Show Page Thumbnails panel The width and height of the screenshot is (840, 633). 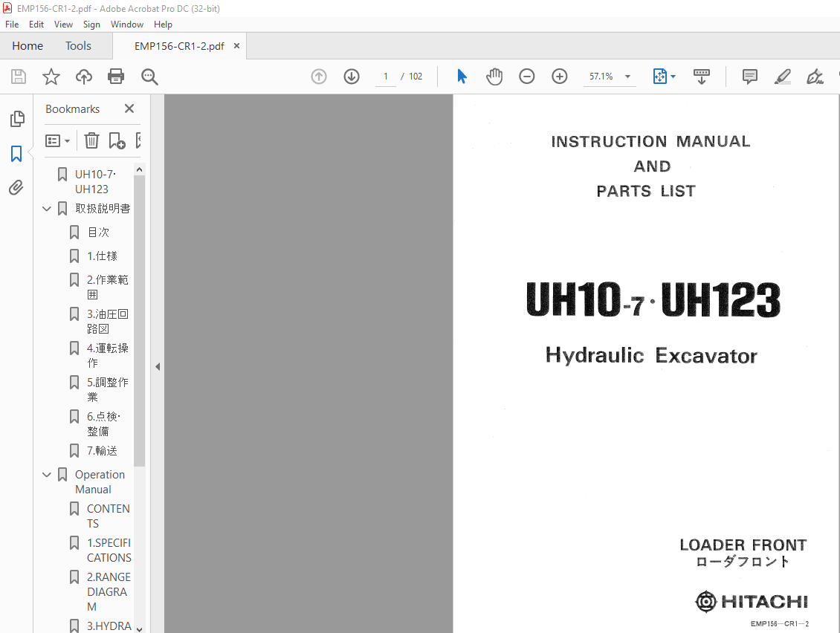click(16, 119)
